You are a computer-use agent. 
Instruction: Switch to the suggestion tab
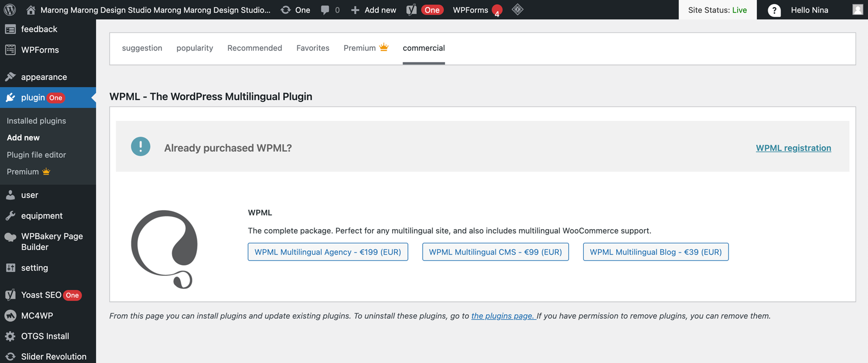pyautogui.click(x=142, y=48)
